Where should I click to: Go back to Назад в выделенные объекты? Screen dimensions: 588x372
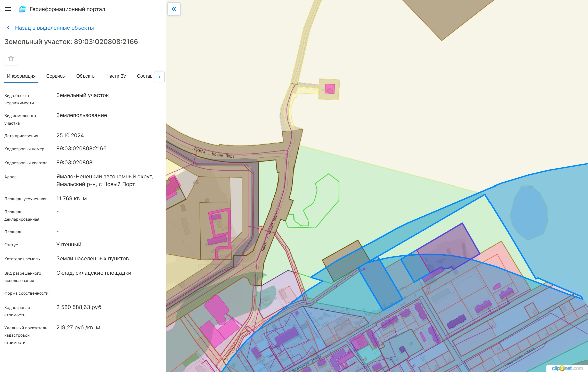(x=54, y=28)
